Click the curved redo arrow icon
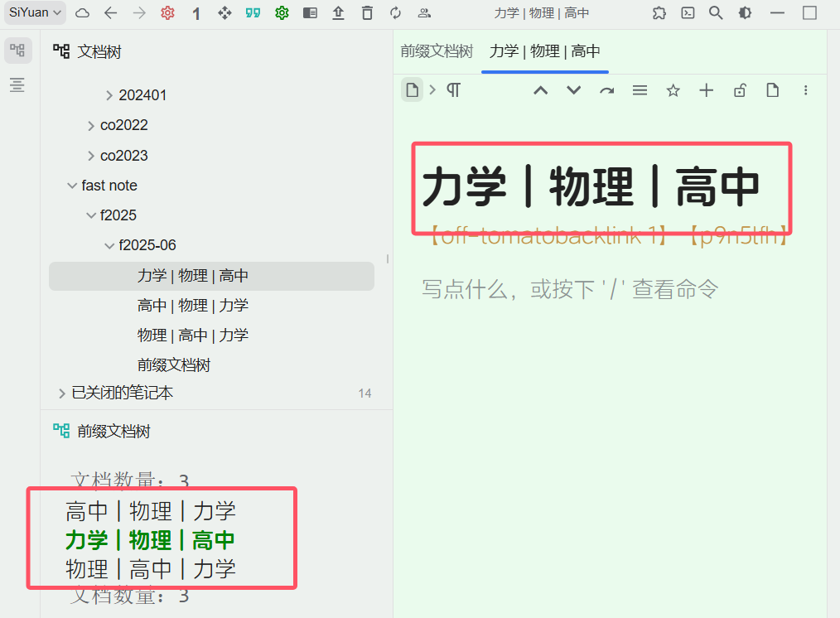 (607, 90)
